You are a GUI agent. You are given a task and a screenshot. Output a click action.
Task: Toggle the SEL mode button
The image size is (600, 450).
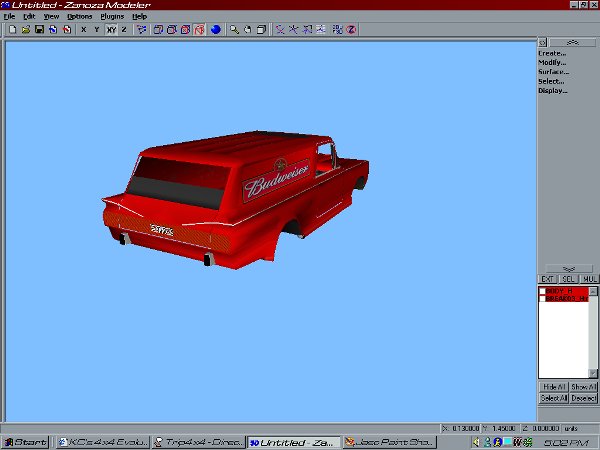[568, 279]
